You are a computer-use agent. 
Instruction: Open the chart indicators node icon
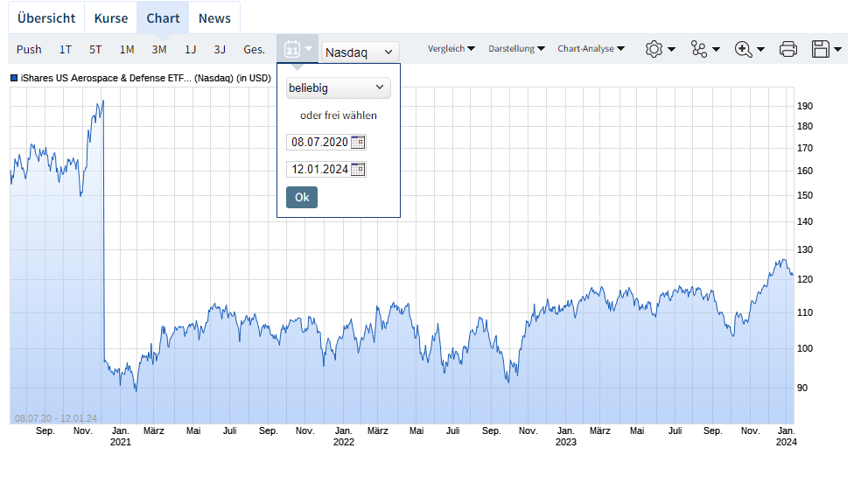coord(698,49)
